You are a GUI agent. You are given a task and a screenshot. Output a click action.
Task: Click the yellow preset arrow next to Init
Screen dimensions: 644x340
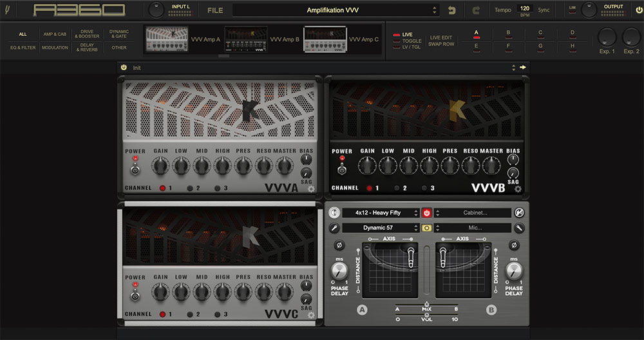[523, 68]
